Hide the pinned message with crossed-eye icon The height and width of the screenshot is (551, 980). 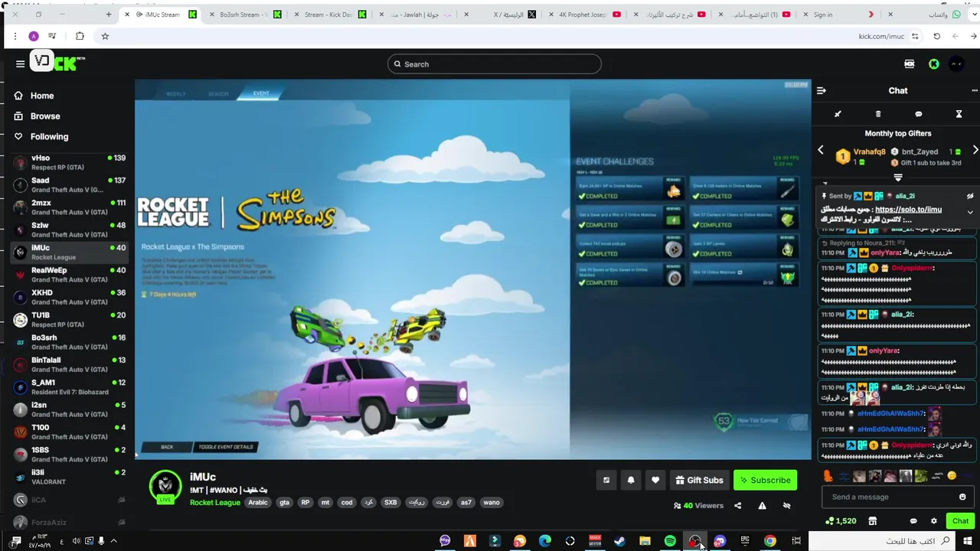click(970, 196)
